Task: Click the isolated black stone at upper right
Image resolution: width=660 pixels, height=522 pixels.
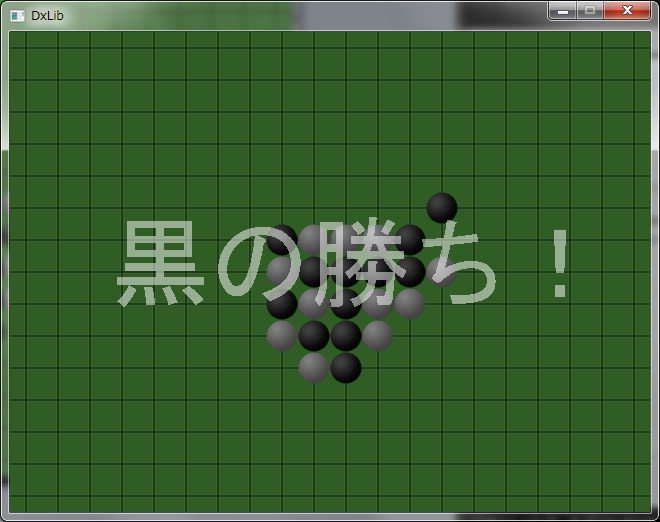Action: pos(442,208)
